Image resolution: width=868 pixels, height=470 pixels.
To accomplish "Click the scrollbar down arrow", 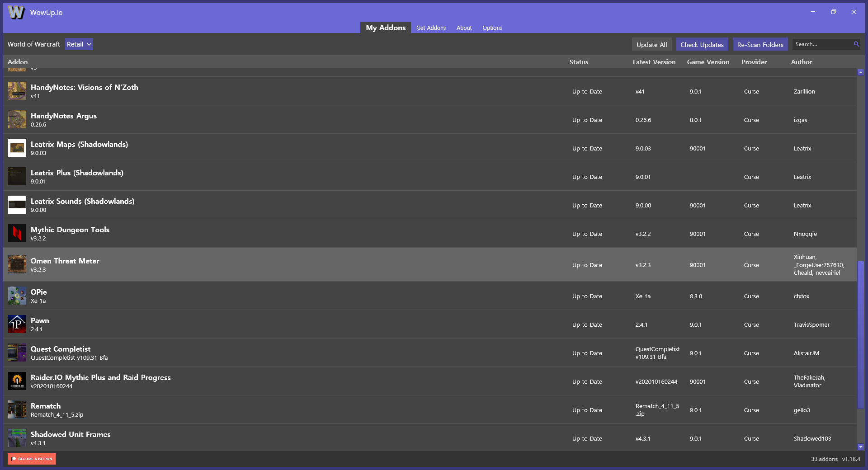I will tap(861, 446).
